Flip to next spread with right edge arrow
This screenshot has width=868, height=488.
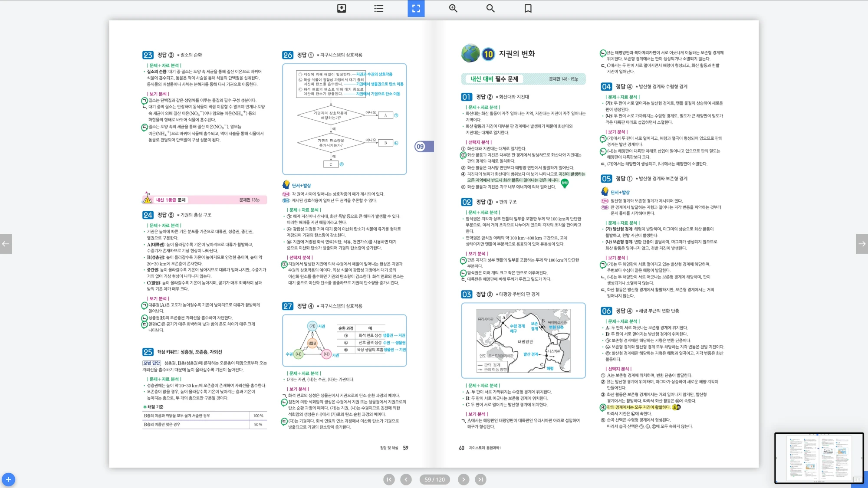click(862, 244)
